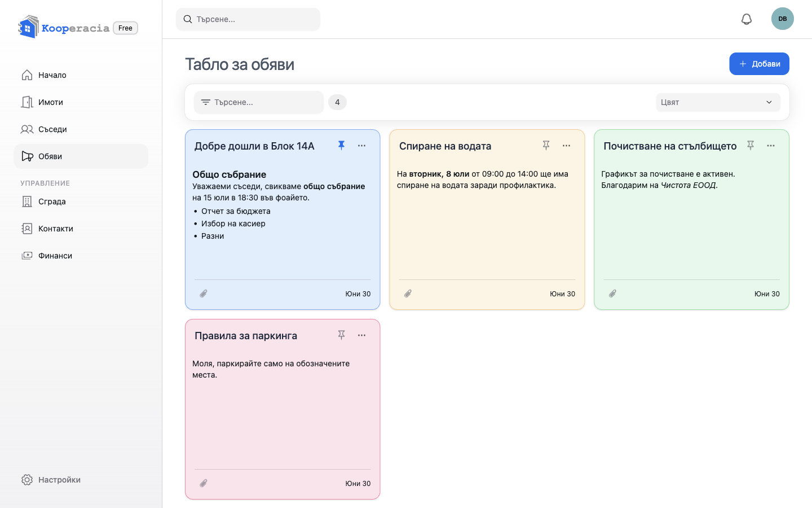Open options menu of 'Правила за паркинга'

pos(362,335)
